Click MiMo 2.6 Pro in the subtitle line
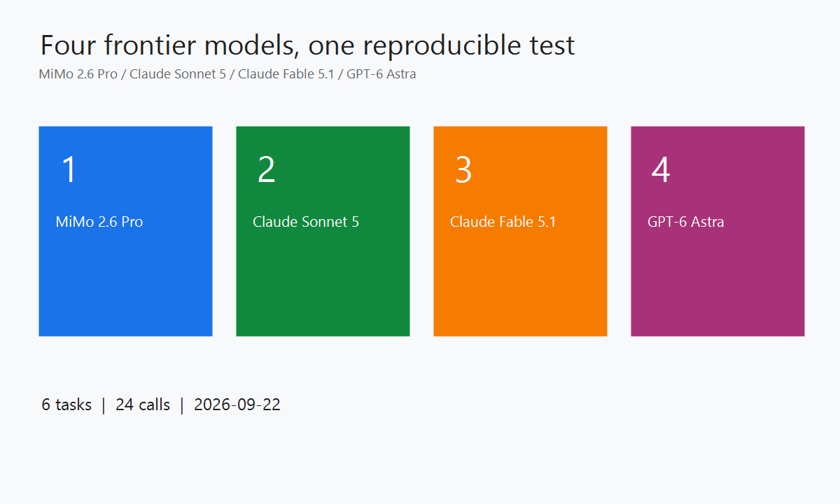 point(78,73)
